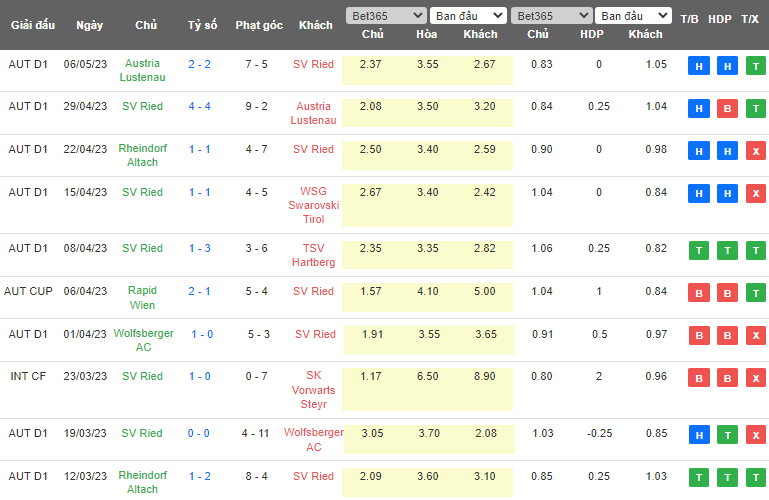Click the red X badge in the 22/04/23 row

[755, 152]
